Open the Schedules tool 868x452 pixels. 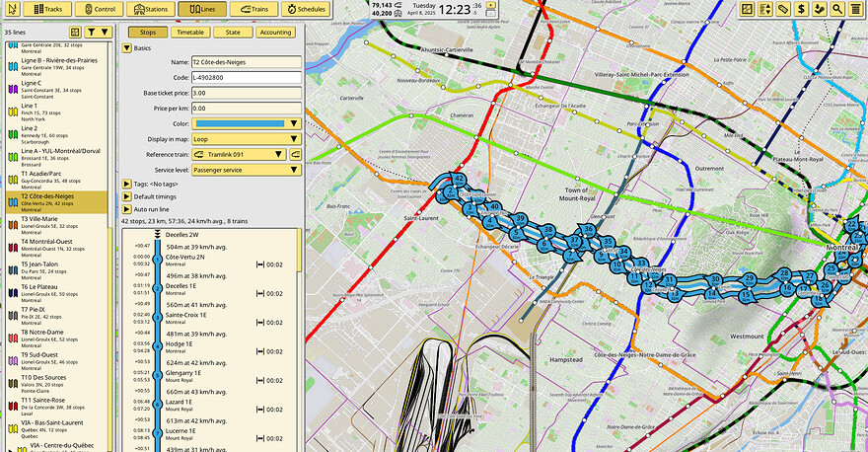click(306, 9)
